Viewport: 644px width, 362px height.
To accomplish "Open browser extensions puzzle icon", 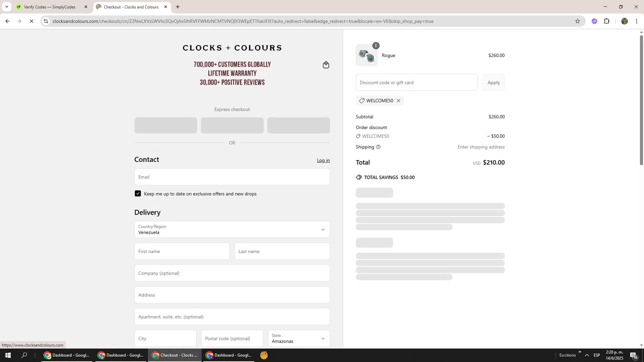I will [x=607, y=21].
